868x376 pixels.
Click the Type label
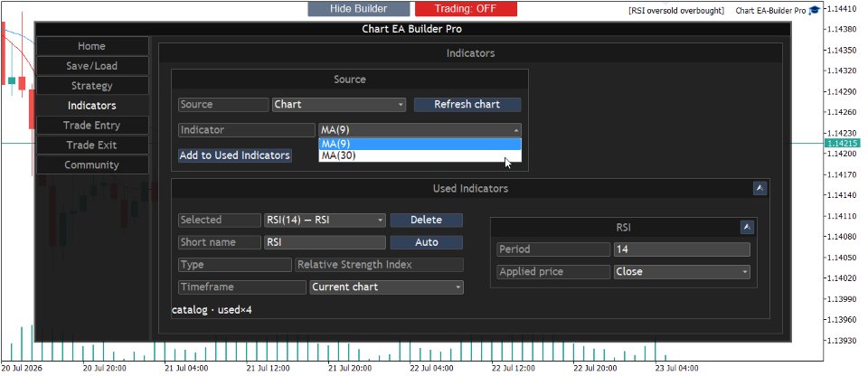pyautogui.click(x=235, y=265)
